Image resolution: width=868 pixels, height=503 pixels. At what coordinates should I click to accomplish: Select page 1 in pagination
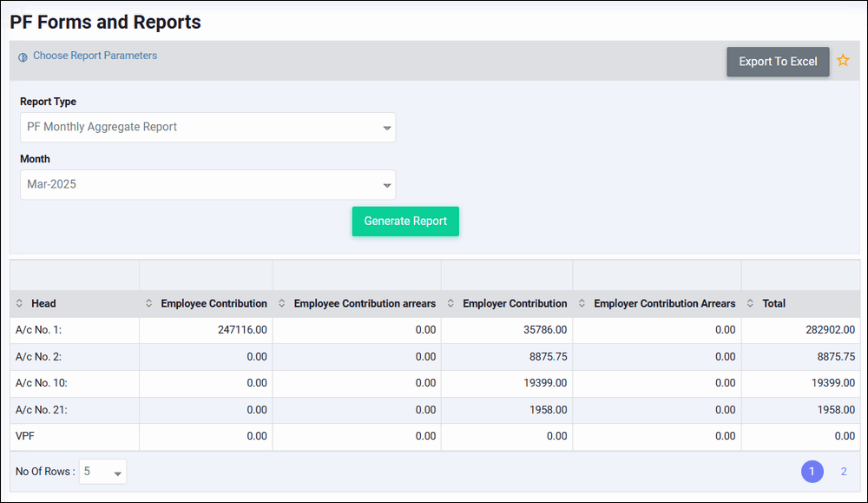point(812,472)
